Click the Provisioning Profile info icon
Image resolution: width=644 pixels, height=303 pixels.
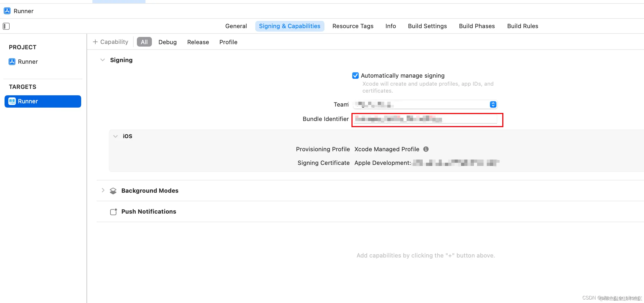(x=426, y=149)
